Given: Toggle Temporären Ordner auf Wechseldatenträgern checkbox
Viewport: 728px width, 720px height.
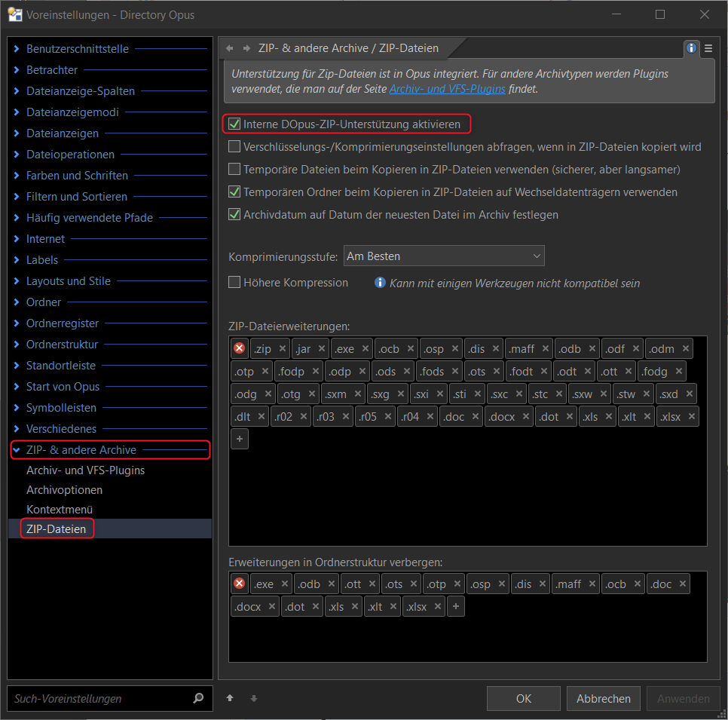Looking at the screenshot, I should tap(234, 191).
